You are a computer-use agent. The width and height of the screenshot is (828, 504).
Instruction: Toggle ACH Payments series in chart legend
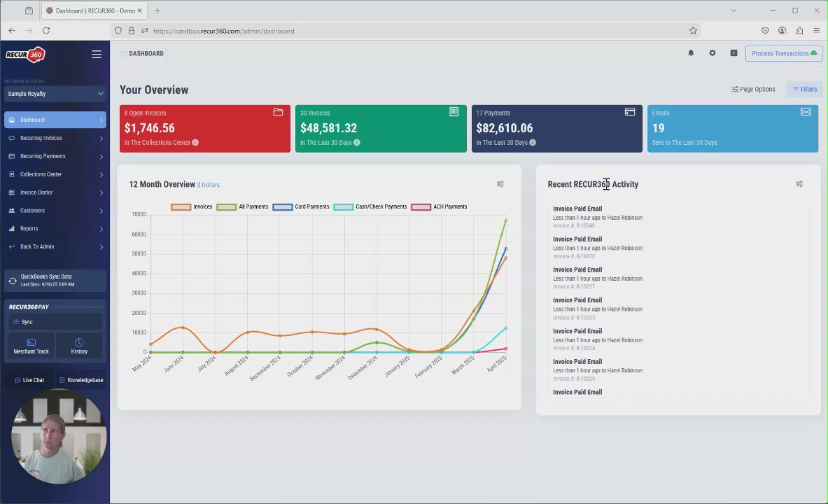[x=440, y=207]
